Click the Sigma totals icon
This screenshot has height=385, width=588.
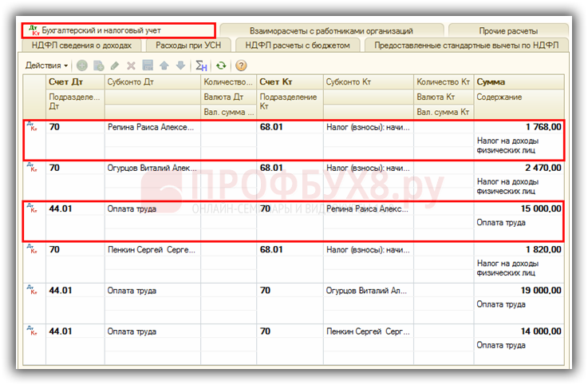click(x=201, y=65)
